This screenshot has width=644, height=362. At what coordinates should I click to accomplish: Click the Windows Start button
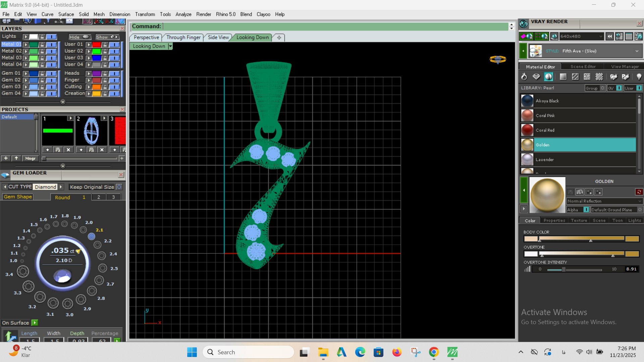(x=192, y=352)
